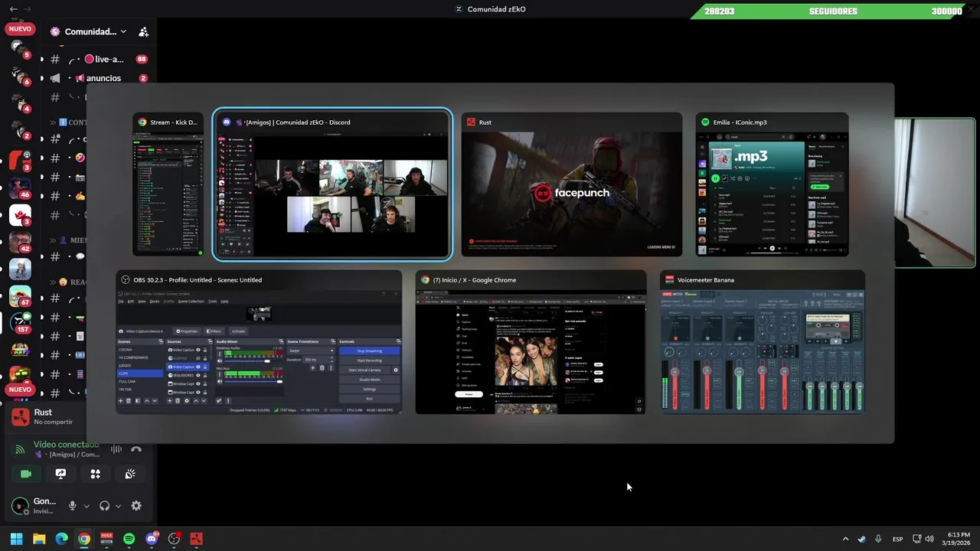Click the back arrow in Discord title bar
The image size is (980, 551).
[x=13, y=9]
